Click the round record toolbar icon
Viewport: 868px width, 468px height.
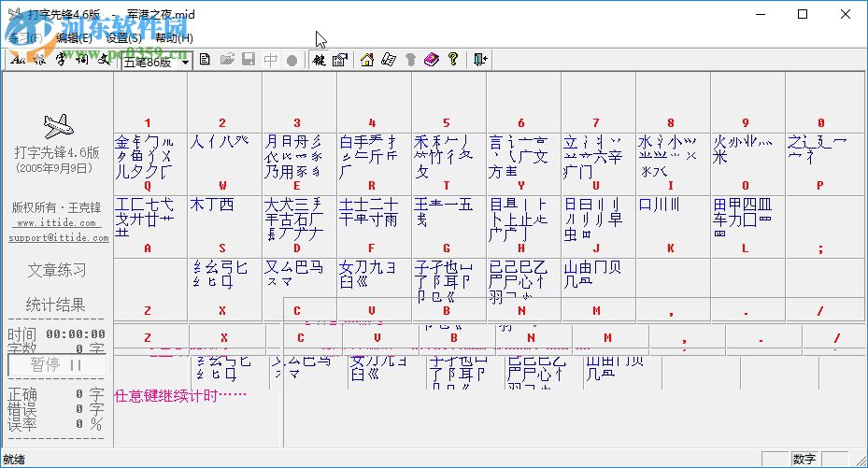point(292,60)
